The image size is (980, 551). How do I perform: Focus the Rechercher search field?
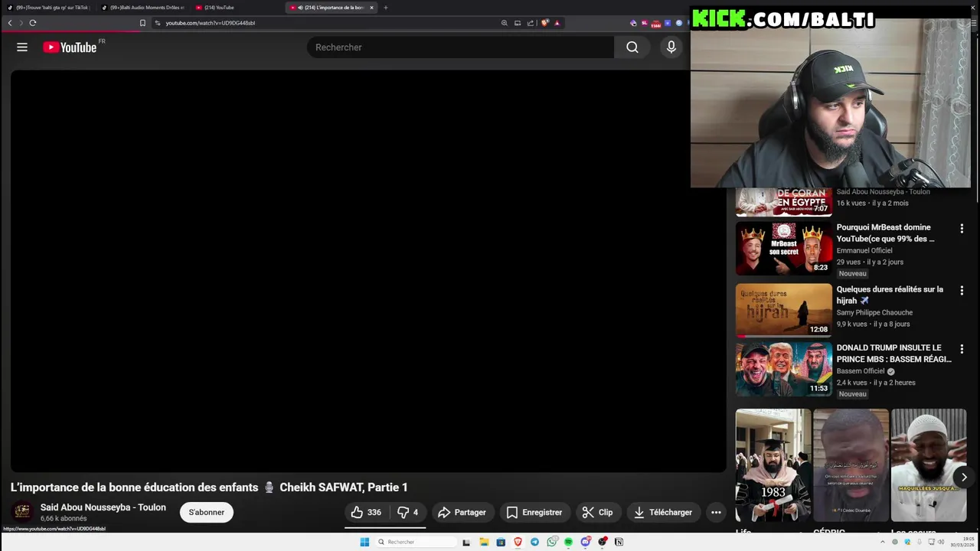click(x=461, y=47)
